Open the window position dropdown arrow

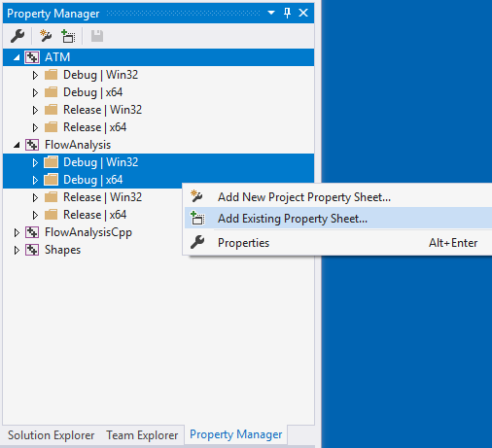tap(271, 13)
